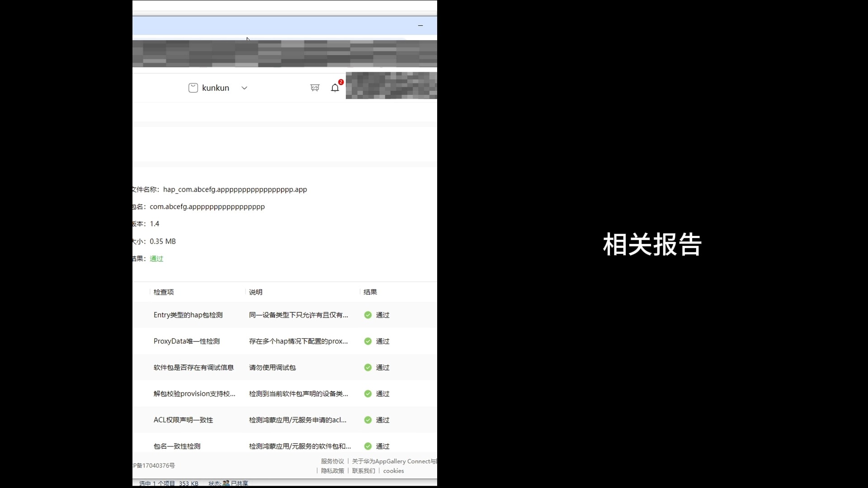The image size is (868, 488).
Task: Click the 说明 column header
Action: [x=255, y=292]
